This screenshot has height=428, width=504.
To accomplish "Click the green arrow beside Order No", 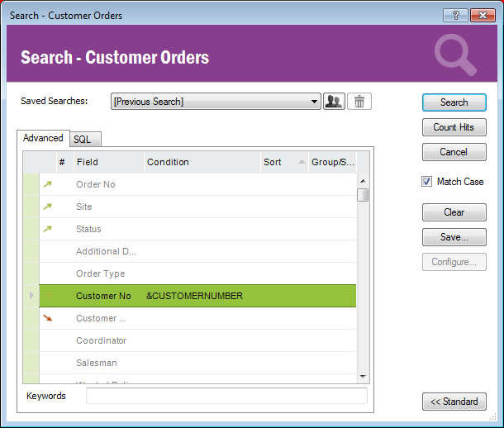I will pos(47,184).
